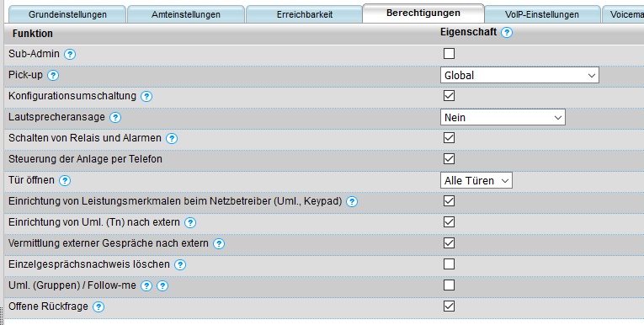This screenshot has height=325, width=644.
Task: Click the Tür öffnen label text
Action: pyautogui.click(x=32, y=180)
